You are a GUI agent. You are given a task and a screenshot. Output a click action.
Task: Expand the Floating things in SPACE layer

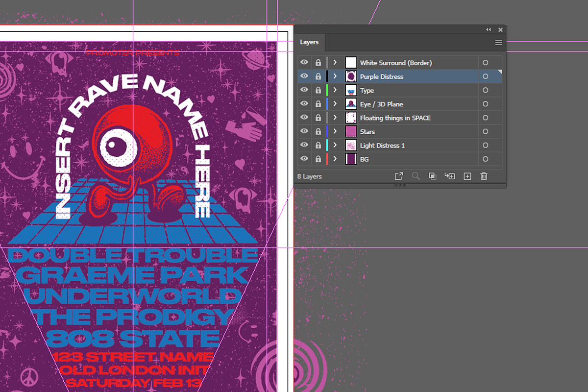335,117
